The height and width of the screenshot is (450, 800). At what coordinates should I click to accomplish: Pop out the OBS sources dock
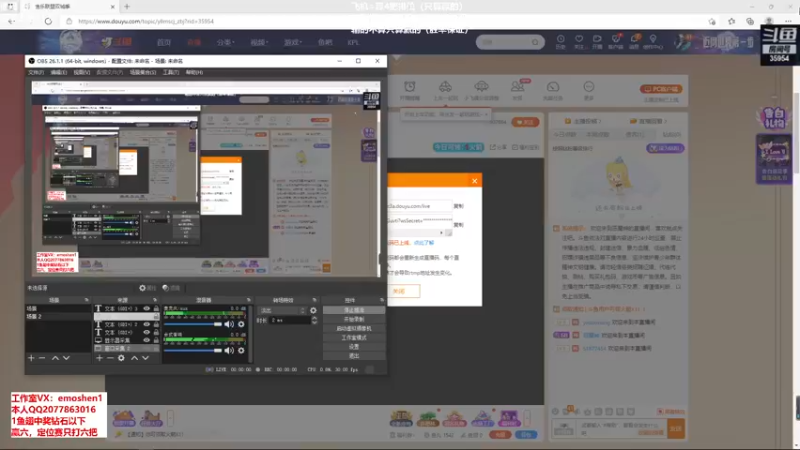pos(155,300)
